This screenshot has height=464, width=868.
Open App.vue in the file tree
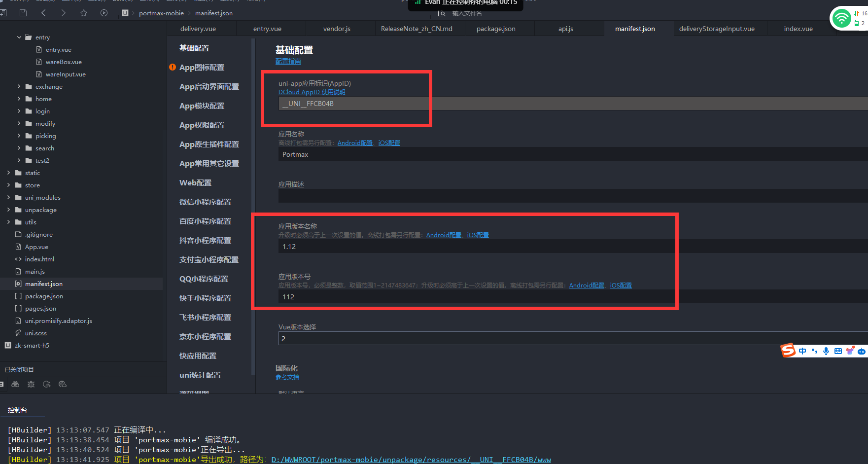pyautogui.click(x=36, y=247)
